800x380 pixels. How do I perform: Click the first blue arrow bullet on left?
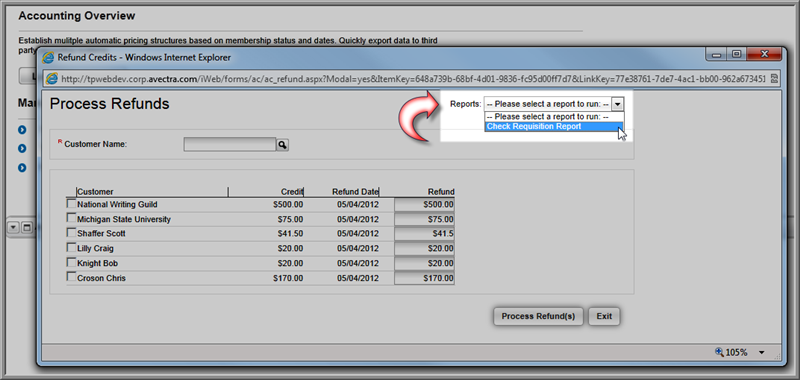coord(22,130)
